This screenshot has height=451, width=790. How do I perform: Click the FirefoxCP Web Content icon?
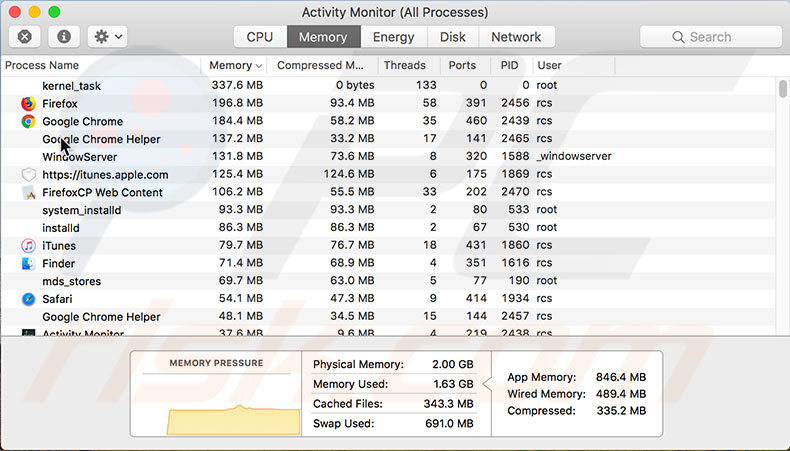click(29, 192)
